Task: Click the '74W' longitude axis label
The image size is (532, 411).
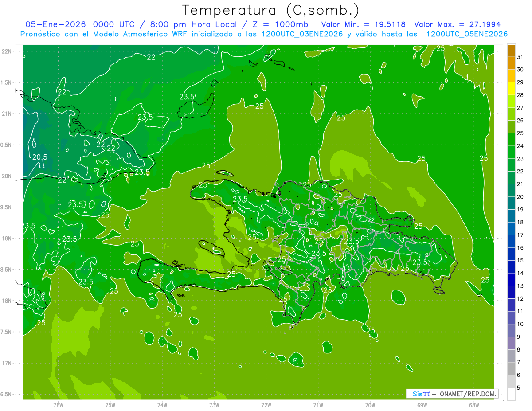Action: click(162, 405)
